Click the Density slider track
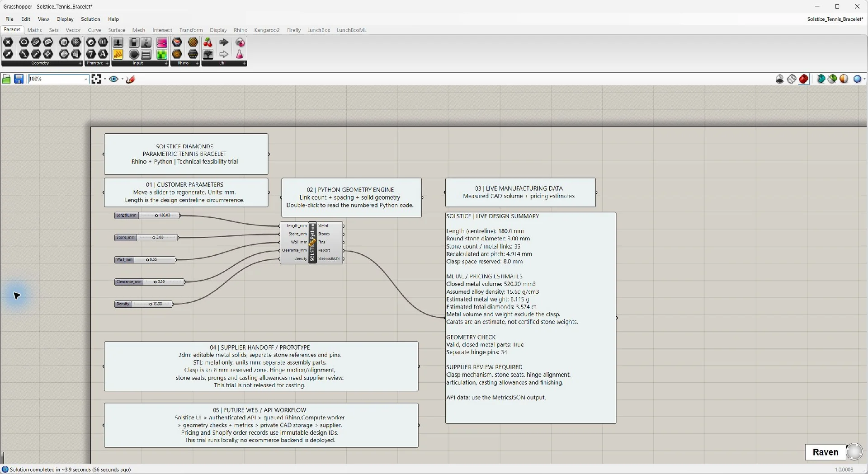 click(x=152, y=304)
